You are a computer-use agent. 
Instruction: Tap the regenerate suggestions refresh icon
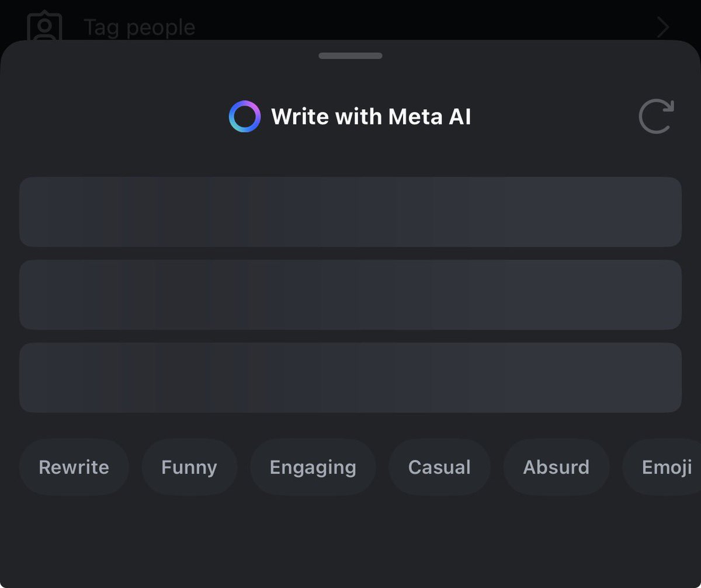point(657,116)
